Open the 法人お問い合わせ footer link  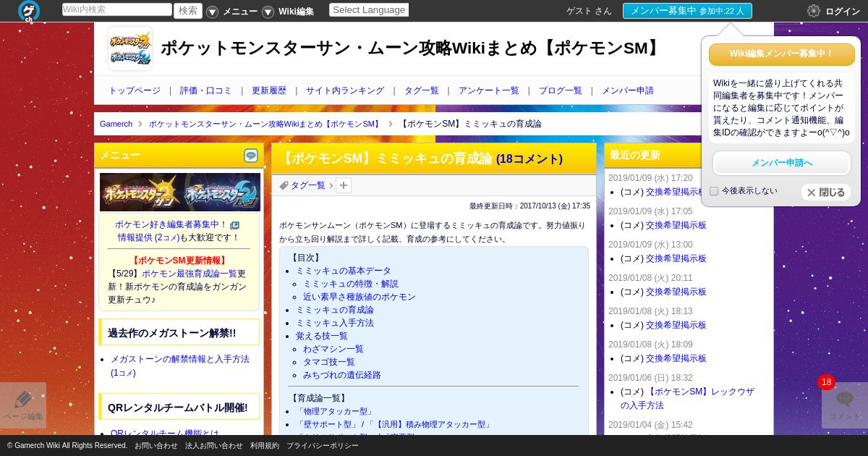(x=214, y=446)
